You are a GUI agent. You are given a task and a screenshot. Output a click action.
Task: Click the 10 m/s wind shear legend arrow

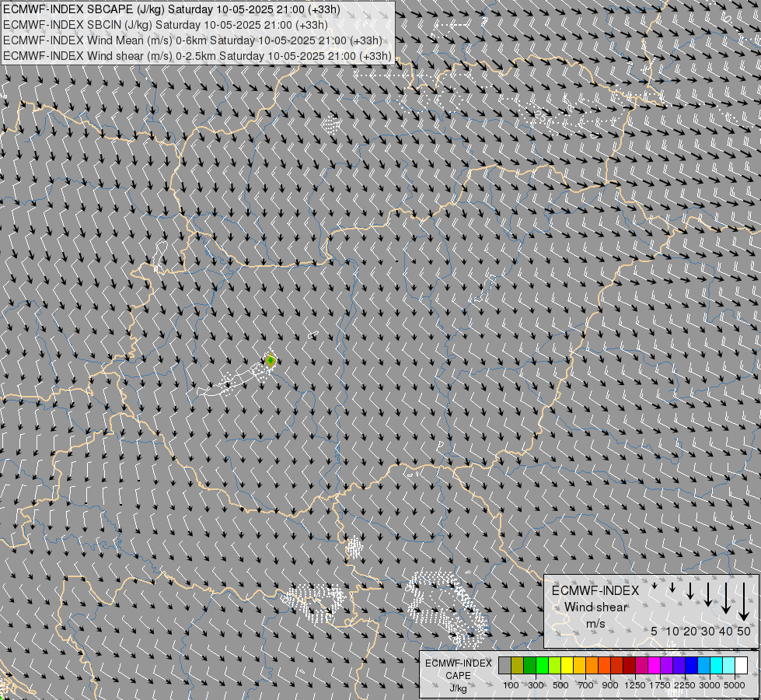tap(672, 588)
